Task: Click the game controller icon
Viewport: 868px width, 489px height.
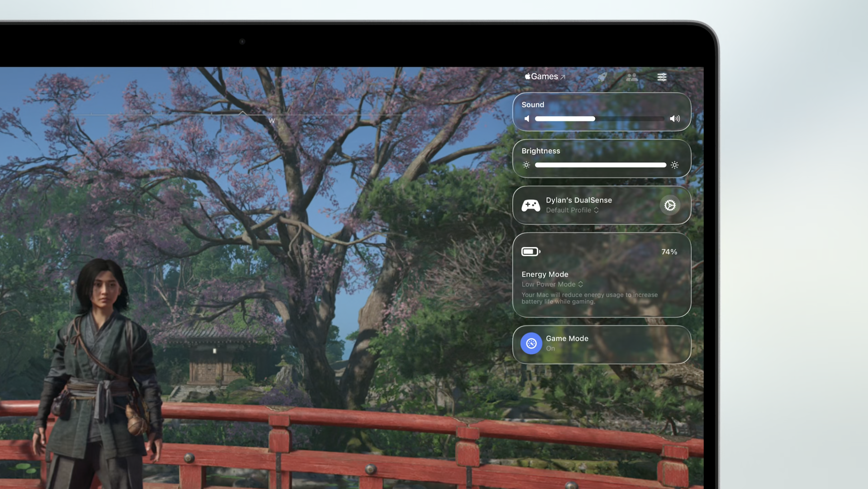Action: pos(531,205)
